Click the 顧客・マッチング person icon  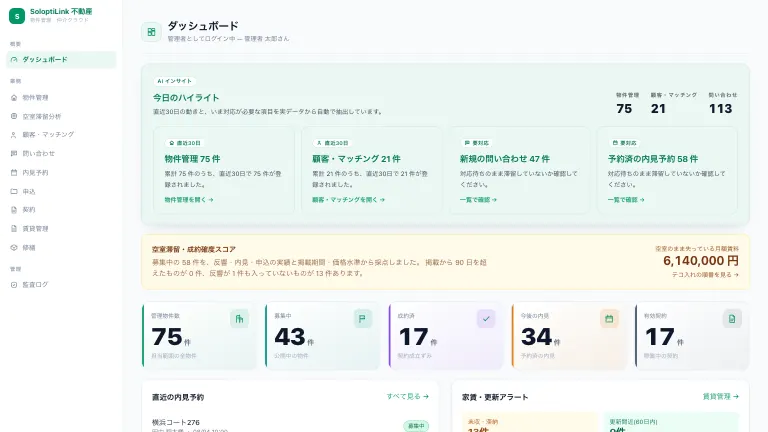pos(14,135)
